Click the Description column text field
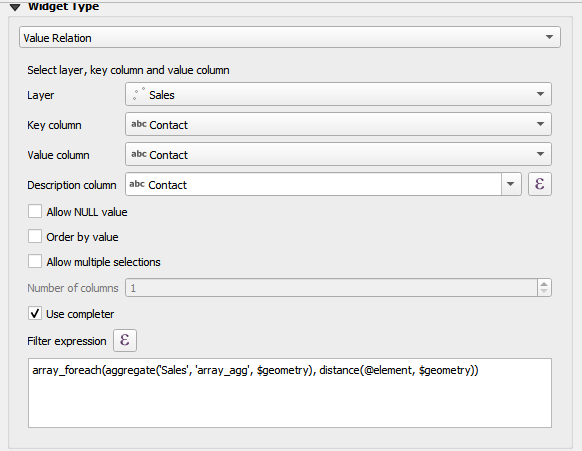Viewport: 582px width, 451px height. tap(314, 184)
